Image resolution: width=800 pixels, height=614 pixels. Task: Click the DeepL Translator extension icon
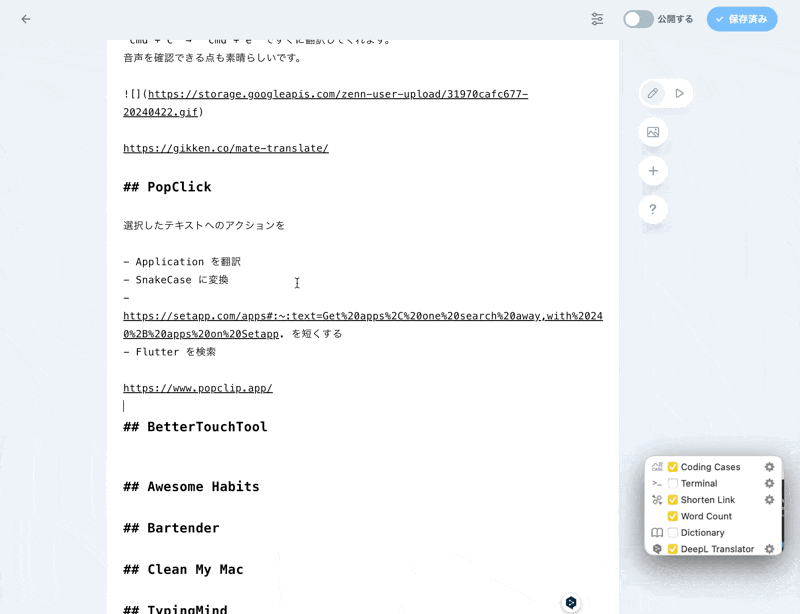(x=657, y=549)
